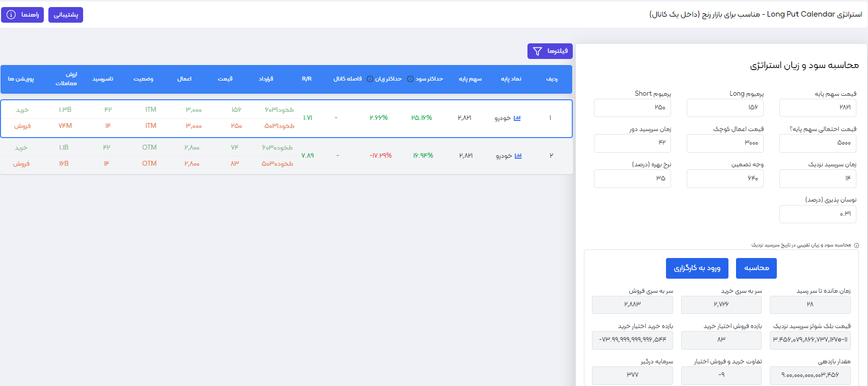868x386 pixels.
Task: Sort by the R/R column header
Action: point(306,79)
